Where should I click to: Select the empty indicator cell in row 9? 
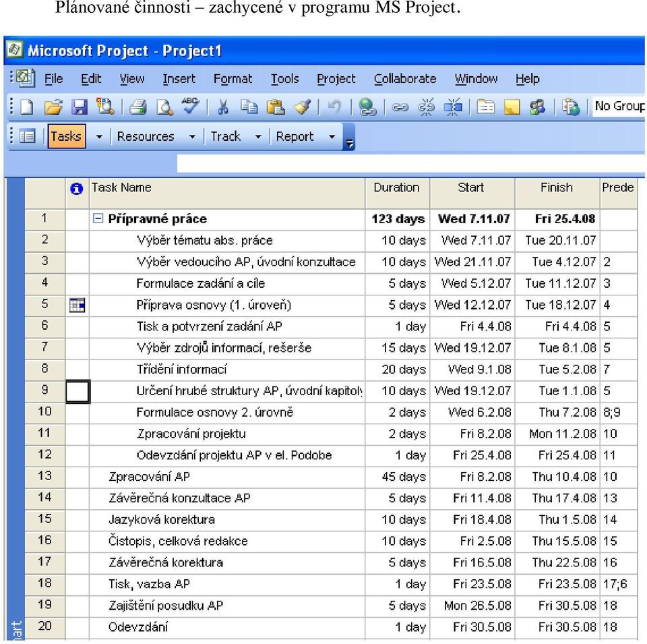pyautogui.click(x=78, y=391)
